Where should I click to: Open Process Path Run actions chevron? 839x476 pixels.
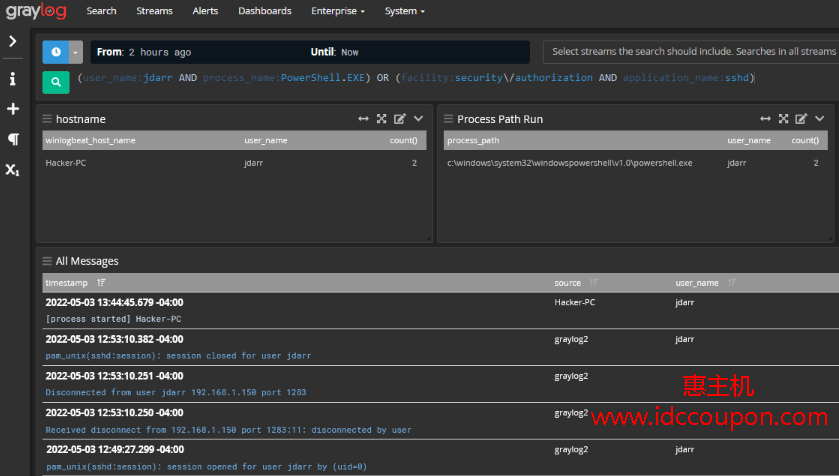click(820, 119)
